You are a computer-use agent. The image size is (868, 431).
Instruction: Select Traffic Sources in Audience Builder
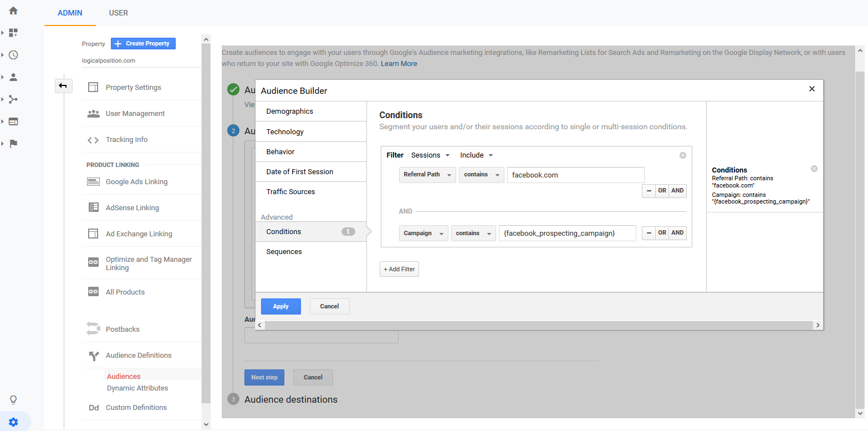pyautogui.click(x=311, y=191)
